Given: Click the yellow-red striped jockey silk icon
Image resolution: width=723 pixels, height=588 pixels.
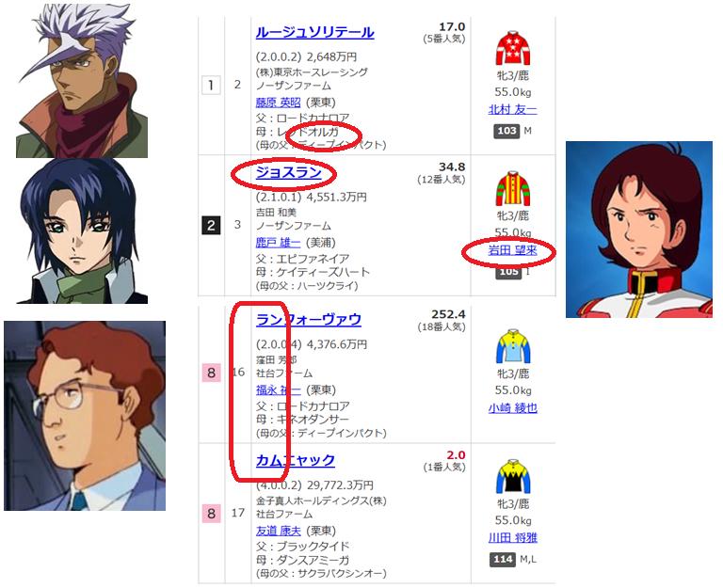Looking at the screenshot, I should click(x=513, y=188).
